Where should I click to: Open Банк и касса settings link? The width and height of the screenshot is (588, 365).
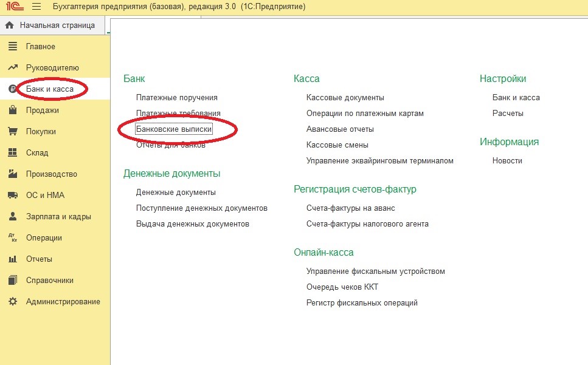(x=516, y=98)
